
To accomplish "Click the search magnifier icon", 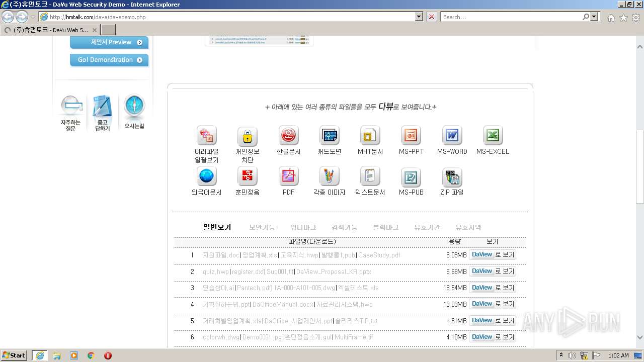I will point(586,17).
